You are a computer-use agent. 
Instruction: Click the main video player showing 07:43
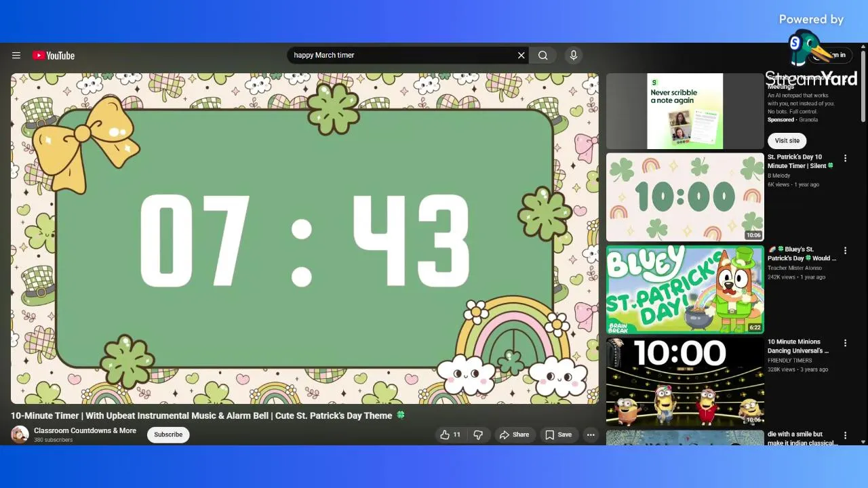[304, 239]
